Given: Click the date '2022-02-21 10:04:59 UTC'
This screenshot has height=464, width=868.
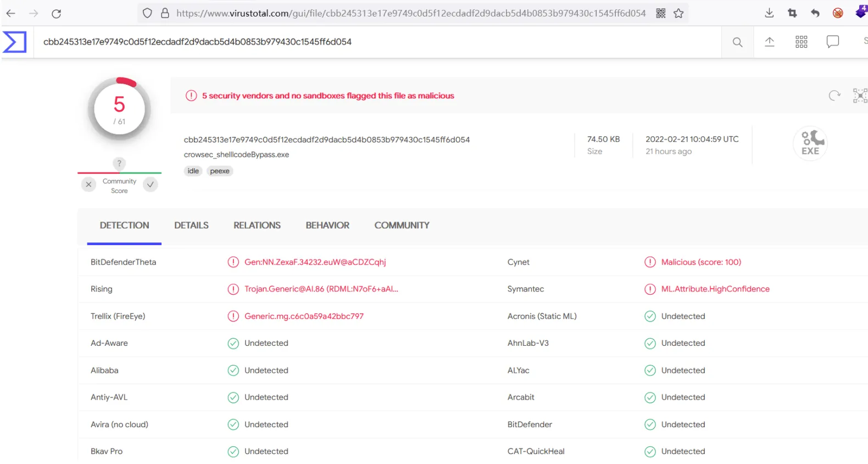Looking at the screenshot, I should tap(692, 139).
